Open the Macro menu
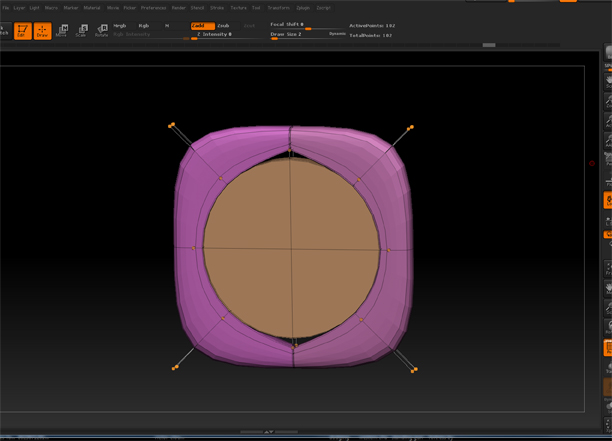Viewport: 612px width, 441px height. 51,8
